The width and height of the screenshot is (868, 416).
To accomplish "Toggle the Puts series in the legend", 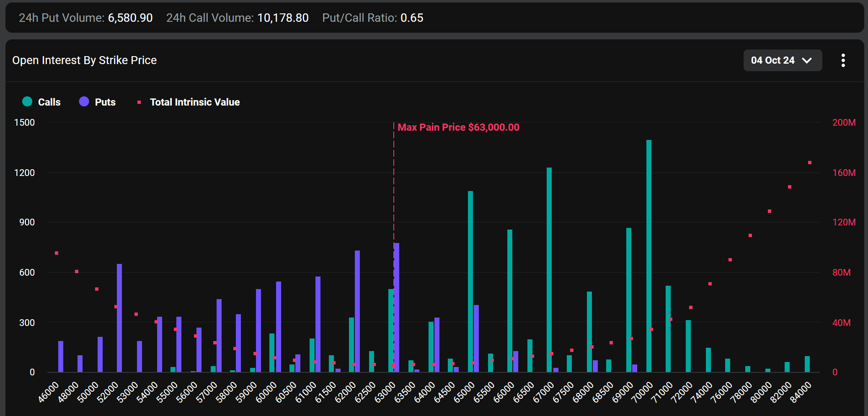I will [97, 102].
